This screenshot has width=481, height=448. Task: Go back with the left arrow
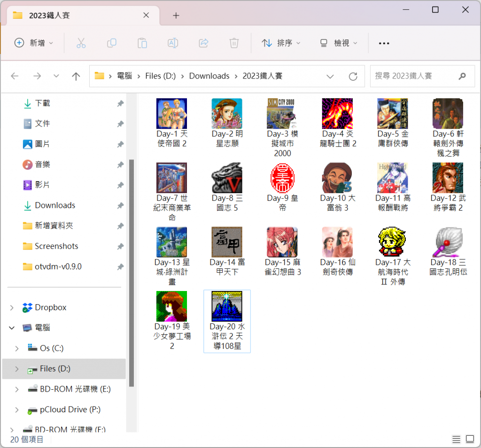(15, 76)
